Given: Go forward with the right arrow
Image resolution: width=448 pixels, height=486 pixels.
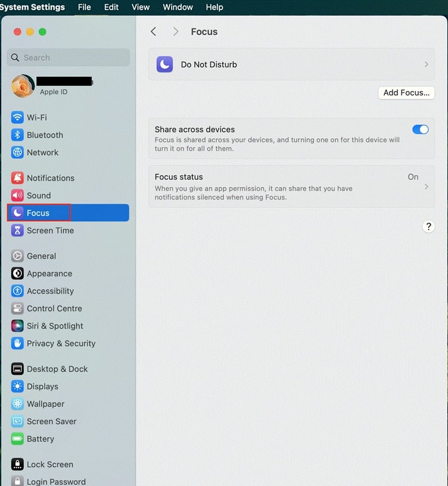Looking at the screenshot, I should pyautogui.click(x=176, y=32).
